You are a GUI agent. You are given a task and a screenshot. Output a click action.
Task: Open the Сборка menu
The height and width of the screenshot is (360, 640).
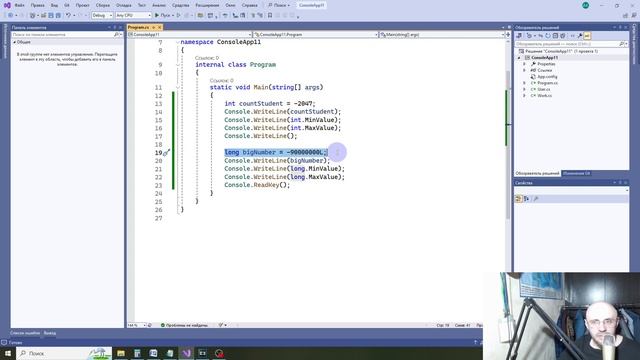pyautogui.click(x=103, y=5)
